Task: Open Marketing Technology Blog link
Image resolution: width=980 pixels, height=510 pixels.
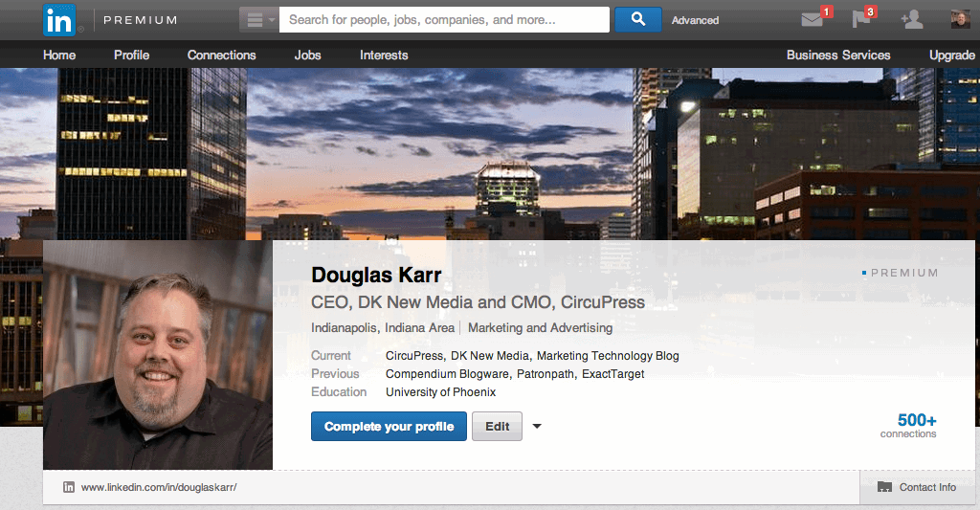Action: coord(608,356)
